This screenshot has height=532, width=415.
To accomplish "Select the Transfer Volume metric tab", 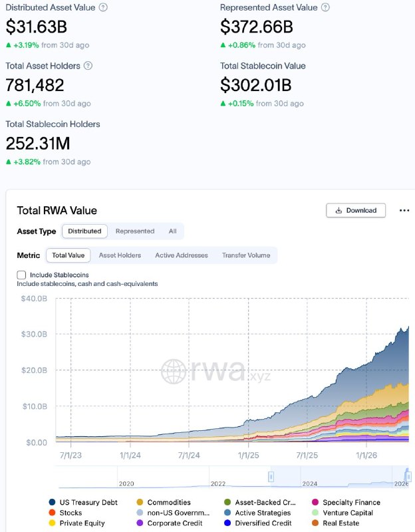I will pos(246,255).
